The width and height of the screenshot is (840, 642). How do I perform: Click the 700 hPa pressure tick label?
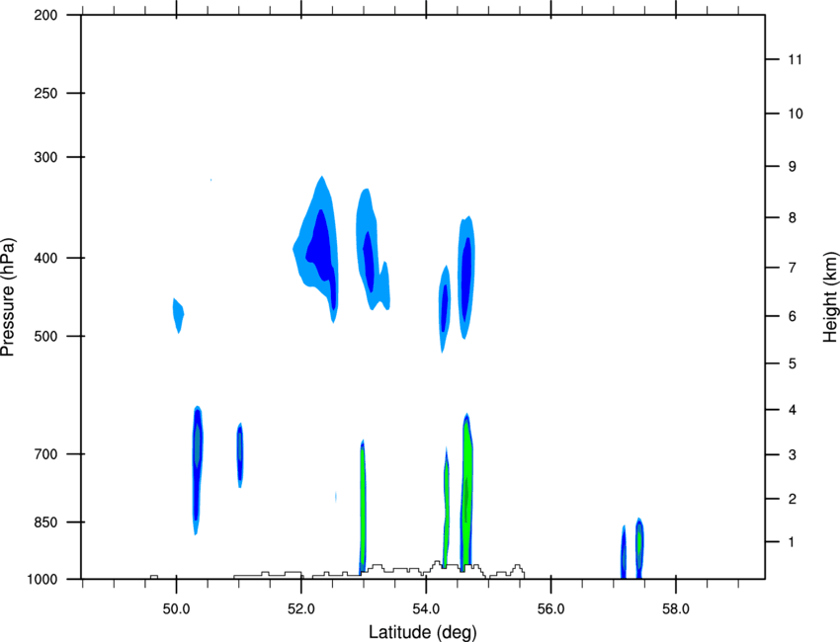point(45,454)
